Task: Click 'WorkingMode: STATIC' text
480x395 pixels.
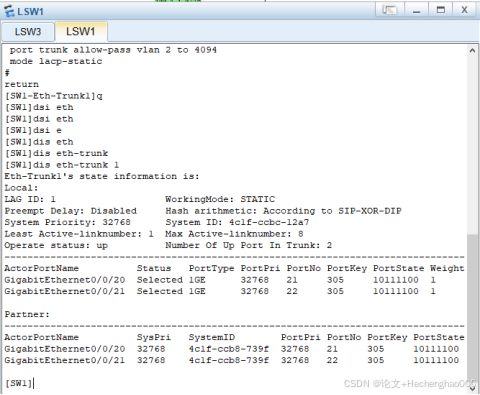Action: coord(220,199)
